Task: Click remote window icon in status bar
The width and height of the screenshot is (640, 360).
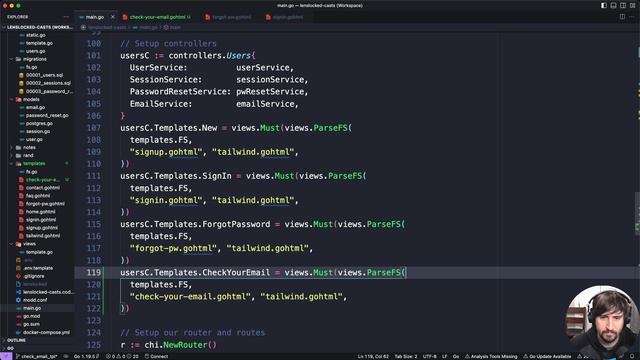Action: point(6,356)
